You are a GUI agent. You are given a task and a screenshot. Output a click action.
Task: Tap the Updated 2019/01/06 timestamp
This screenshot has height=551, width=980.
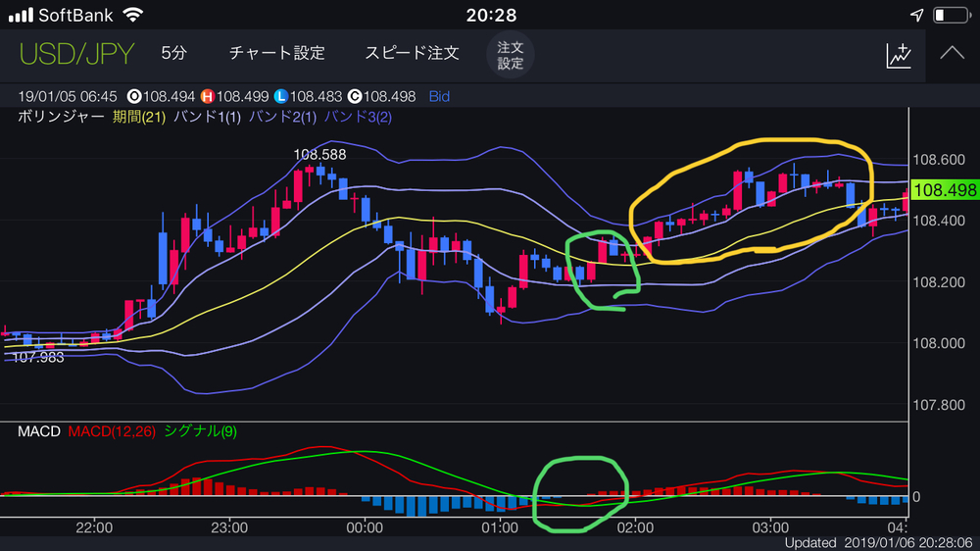coord(878,543)
